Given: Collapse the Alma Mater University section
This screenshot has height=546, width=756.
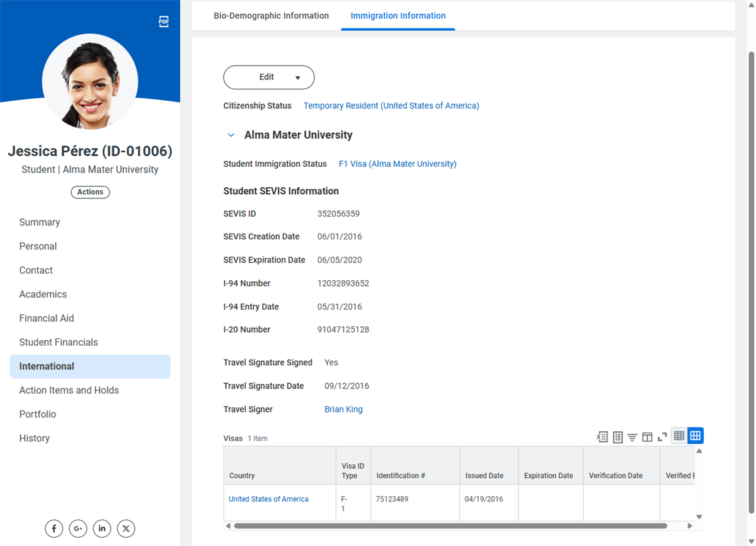Looking at the screenshot, I should 231,135.
